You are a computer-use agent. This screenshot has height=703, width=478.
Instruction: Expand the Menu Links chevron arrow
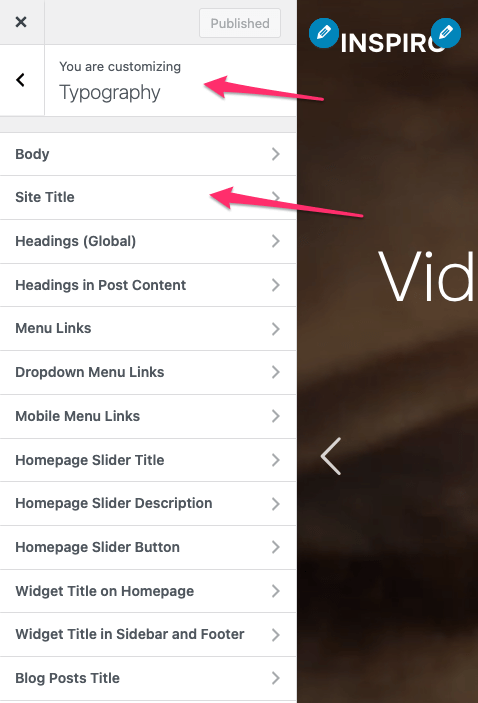pyautogui.click(x=276, y=329)
